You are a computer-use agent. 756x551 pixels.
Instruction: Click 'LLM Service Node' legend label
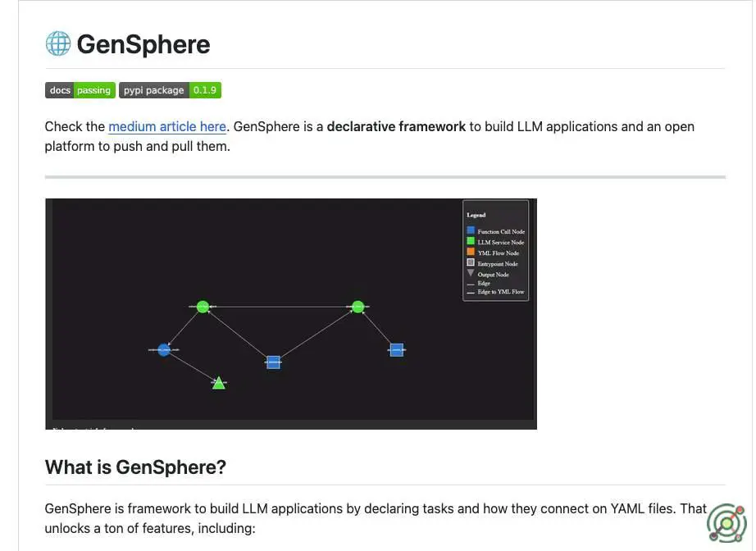click(x=500, y=243)
